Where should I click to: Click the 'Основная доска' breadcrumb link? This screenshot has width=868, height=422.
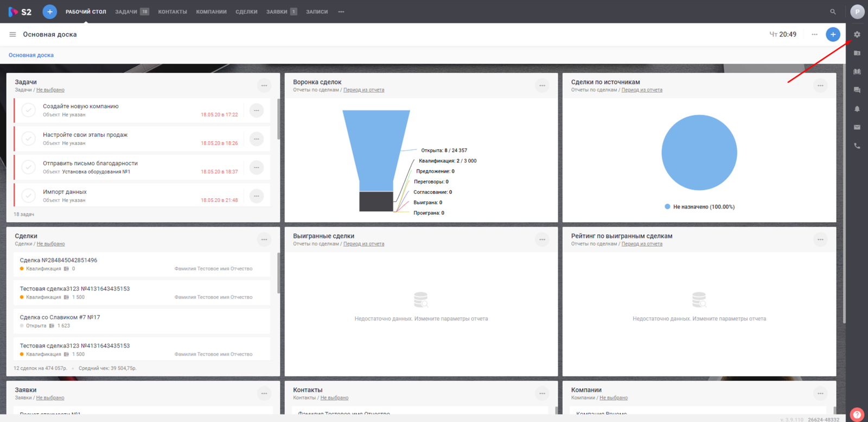tap(31, 55)
